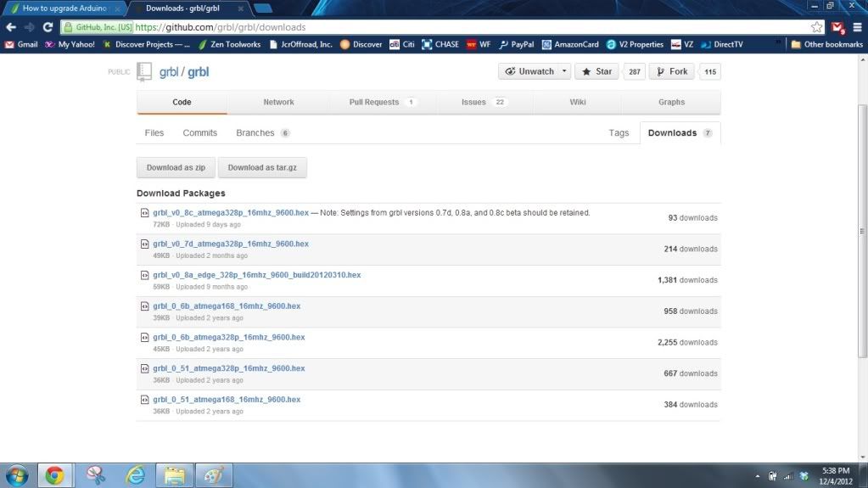Open the Chrome menu hamburger icon
This screenshot has height=488, width=868.
pos(858,27)
